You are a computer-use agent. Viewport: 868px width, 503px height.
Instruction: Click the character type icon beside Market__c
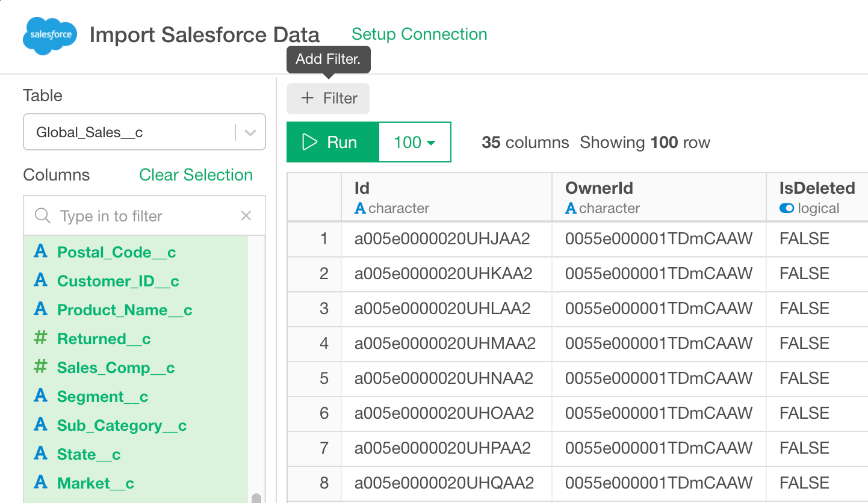click(40, 483)
